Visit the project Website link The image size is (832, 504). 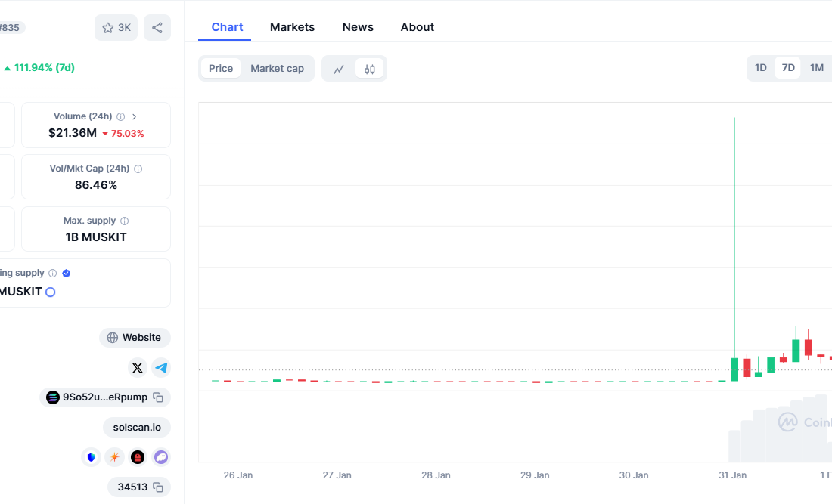(x=135, y=338)
